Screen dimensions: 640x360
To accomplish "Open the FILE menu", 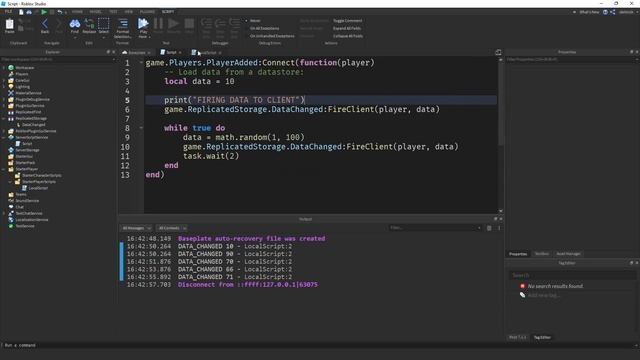I will 9,12.
